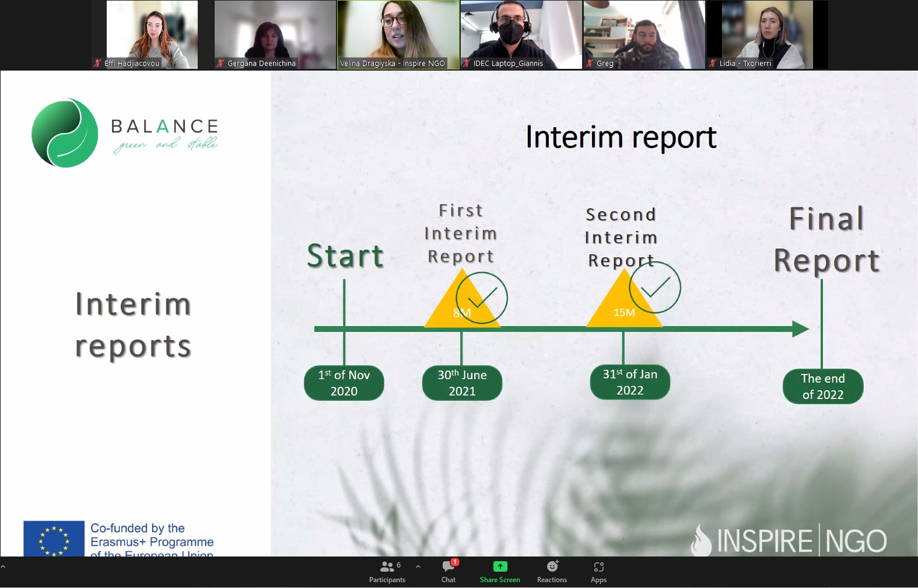Screen dimensions: 918x588
Task: Click the timeline arrow head
Action: pyautogui.click(x=800, y=329)
